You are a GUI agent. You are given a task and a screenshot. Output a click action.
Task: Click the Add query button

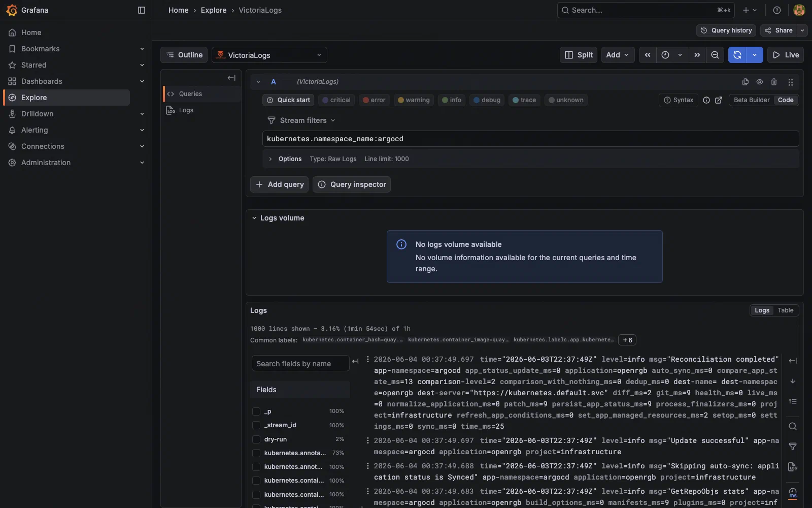pyautogui.click(x=279, y=184)
